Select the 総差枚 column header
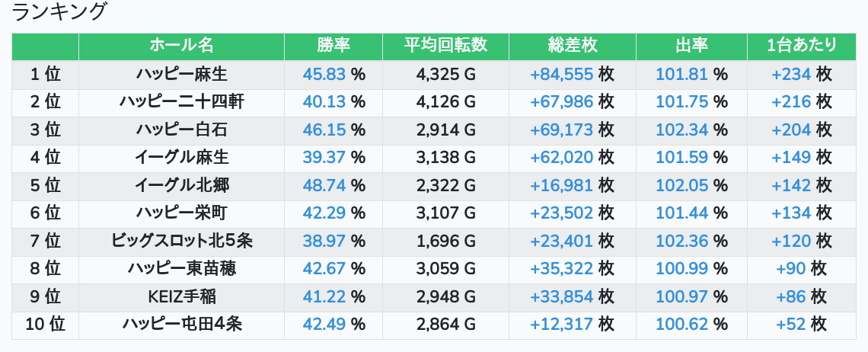 click(x=572, y=46)
